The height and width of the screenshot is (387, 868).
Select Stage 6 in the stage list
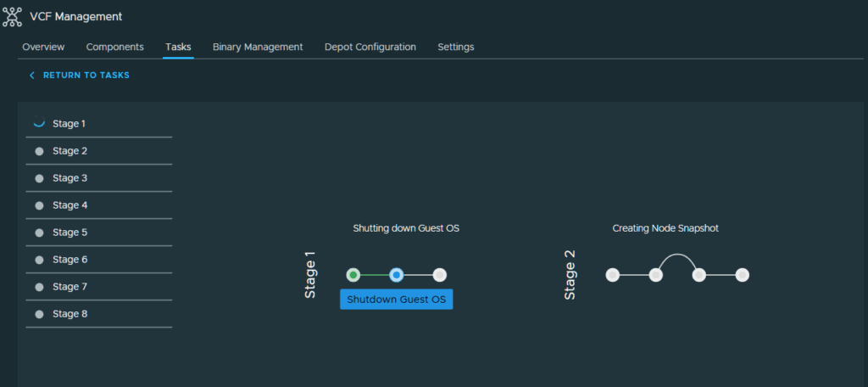click(x=98, y=260)
